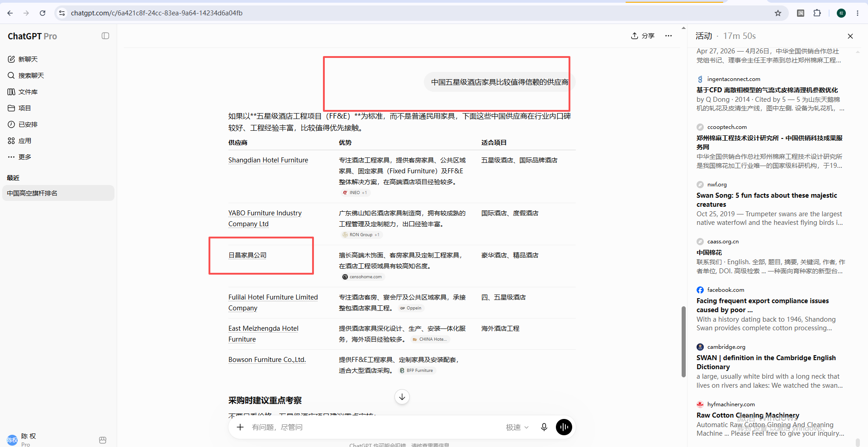Click the user message bubble 中国五星级酒店家具比较值得信赖的供应商
The width and height of the screenshot is (868, 447).
[500, 82]
